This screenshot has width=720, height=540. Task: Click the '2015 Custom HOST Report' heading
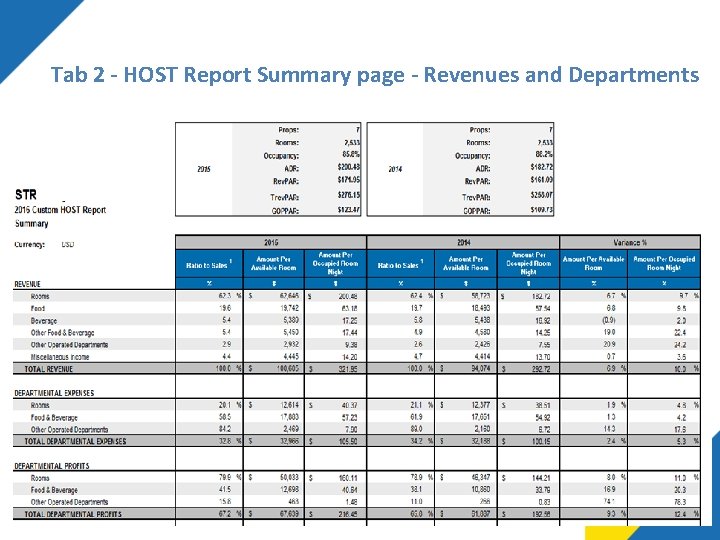point(60,210)
